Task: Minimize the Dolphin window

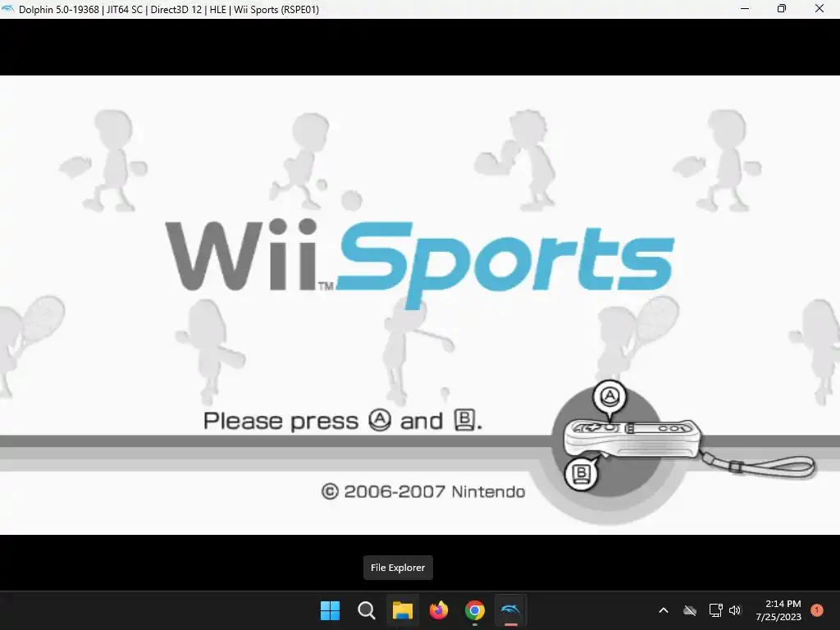Action: coord(745,9)
